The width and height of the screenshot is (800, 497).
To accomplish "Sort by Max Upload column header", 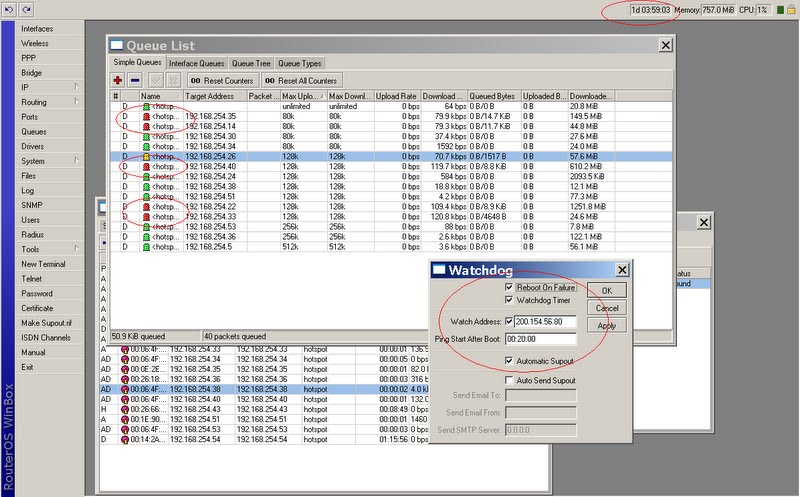I will pos(304,96).
